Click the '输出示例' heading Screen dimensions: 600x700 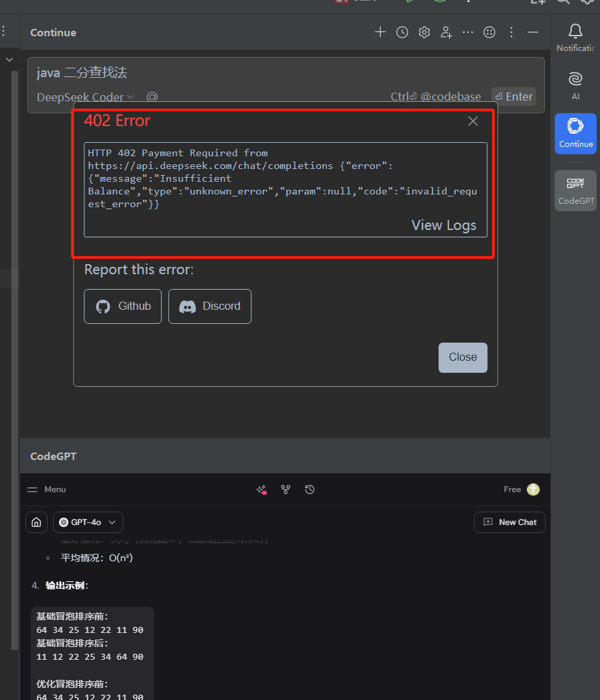point(66,586)
